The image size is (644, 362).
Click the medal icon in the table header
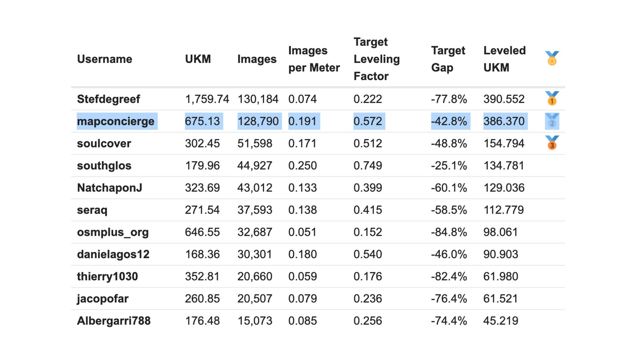[552, 59]
